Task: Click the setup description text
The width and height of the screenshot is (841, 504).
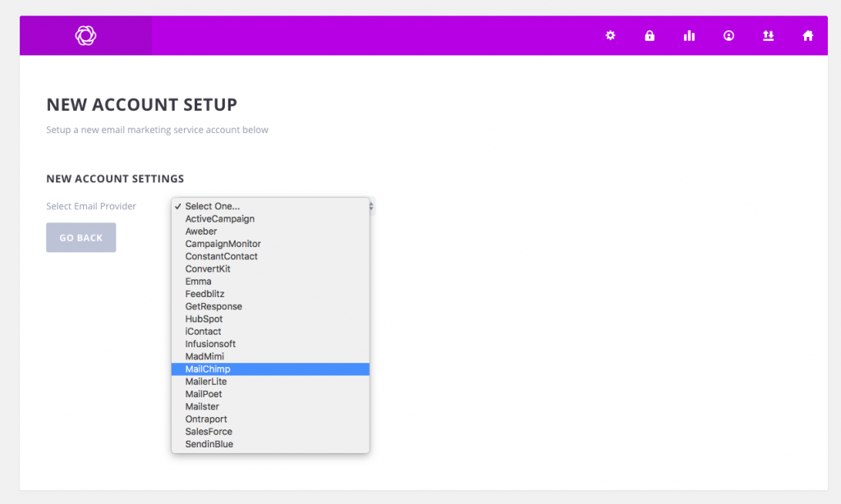Action: (x=157, y=130)
